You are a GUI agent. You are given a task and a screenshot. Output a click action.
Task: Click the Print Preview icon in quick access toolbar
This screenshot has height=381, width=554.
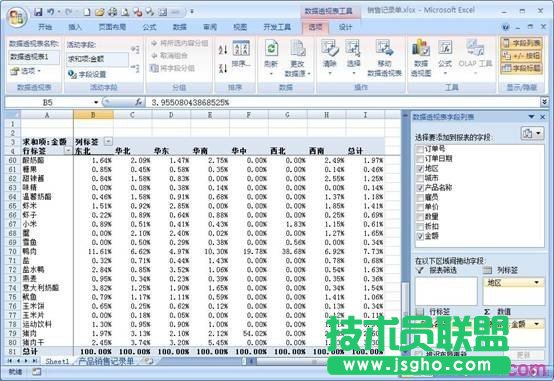tap(125, 12)
